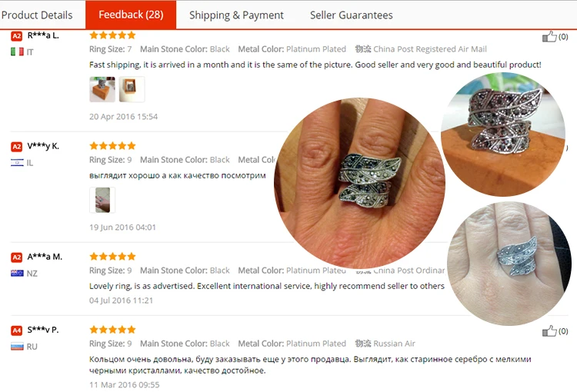The width and height of the screenshot is (577, 392).
Task: Click the New Zealand flag icon
Action: pos(17,273)
